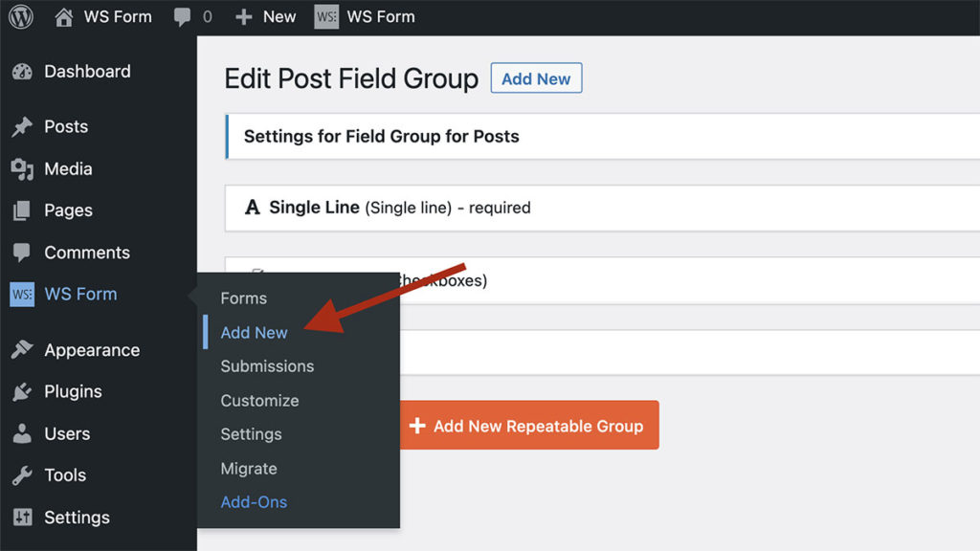Open the comments bubble in admin bar
Viewport: 980px width, 551px height.
point(182,17)
